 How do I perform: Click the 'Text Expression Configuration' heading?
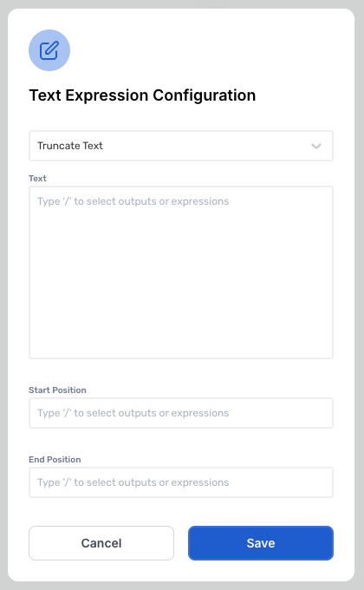click(x=142, y=95)
